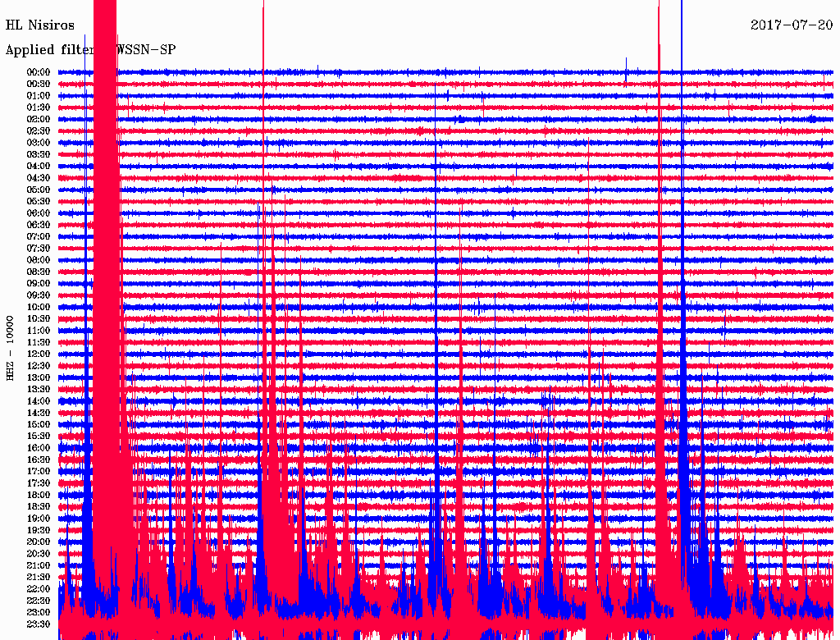840x640 pixels.
Task: Select the 05:30 time label
Action: [x=39, y=201]
